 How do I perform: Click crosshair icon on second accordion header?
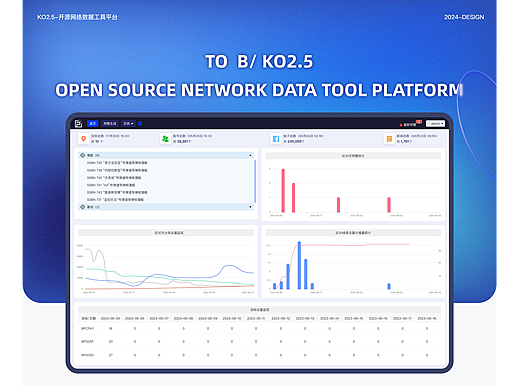point(83,207)
